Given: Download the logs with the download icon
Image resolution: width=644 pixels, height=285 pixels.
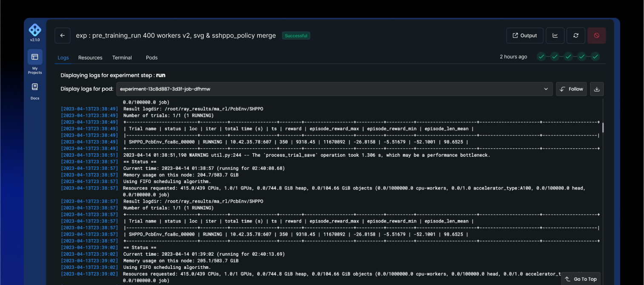Looking at the screenshot, I should click(x=597, y=89).
